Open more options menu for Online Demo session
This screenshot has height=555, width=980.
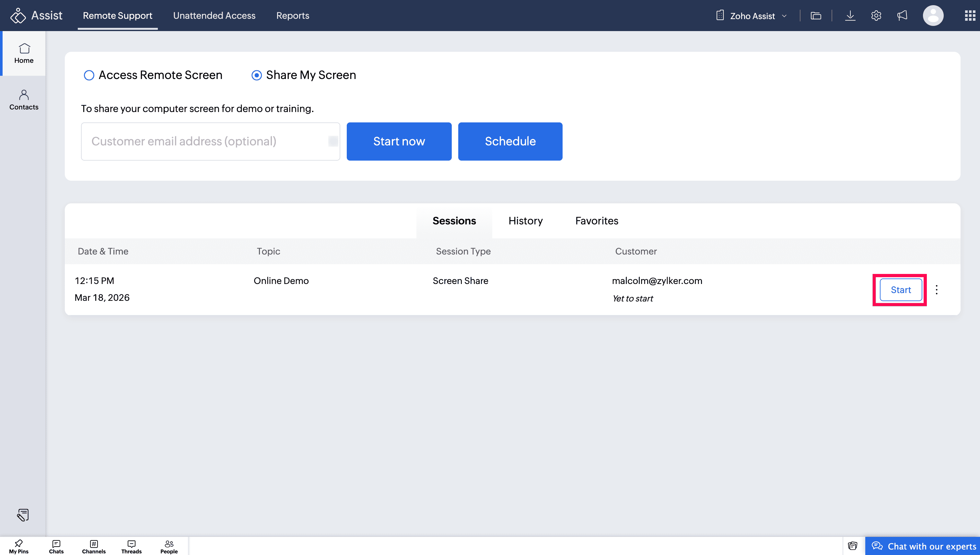click(x=937, y=290)
